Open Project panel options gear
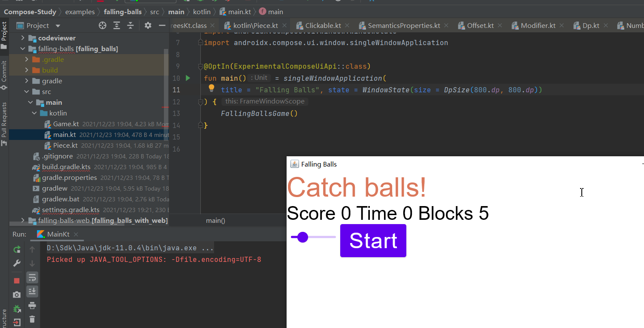 point(147,25)
